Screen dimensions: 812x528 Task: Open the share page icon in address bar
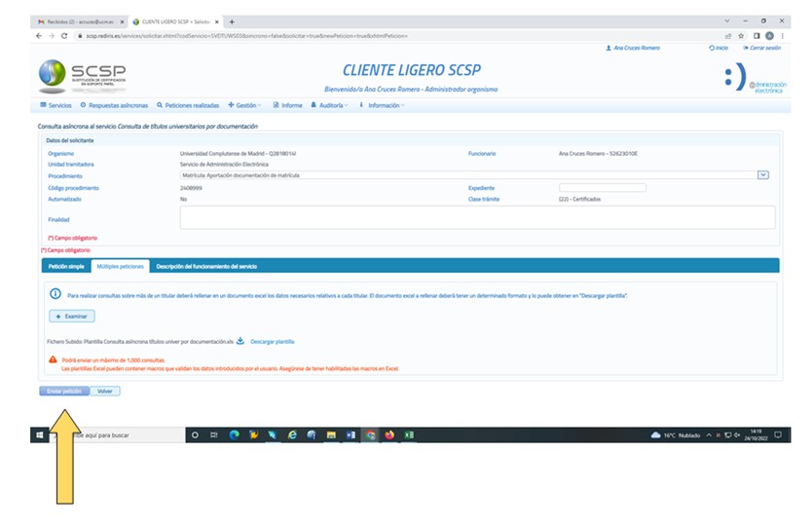(x=728, y=36)
